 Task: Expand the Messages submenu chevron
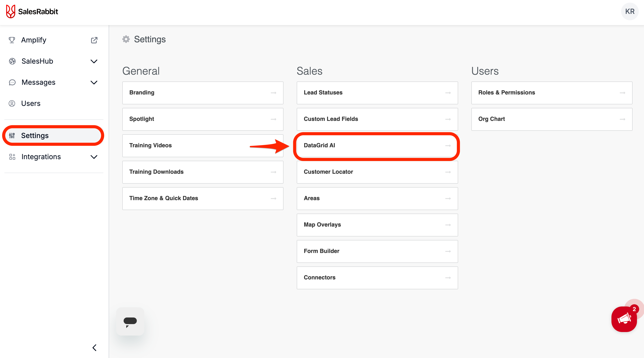click(94, 82)
